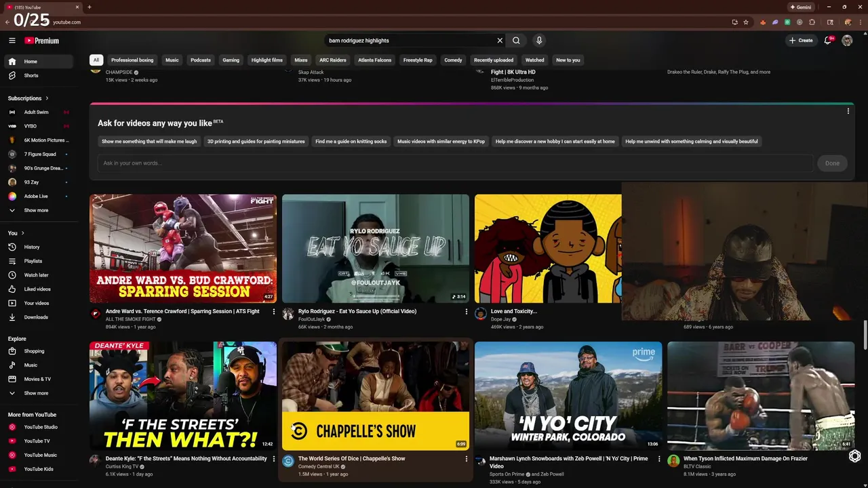This screenshot has width=868, height=488.
Task: Select the Freestyle Rap chip
Action: coord(418,60)
